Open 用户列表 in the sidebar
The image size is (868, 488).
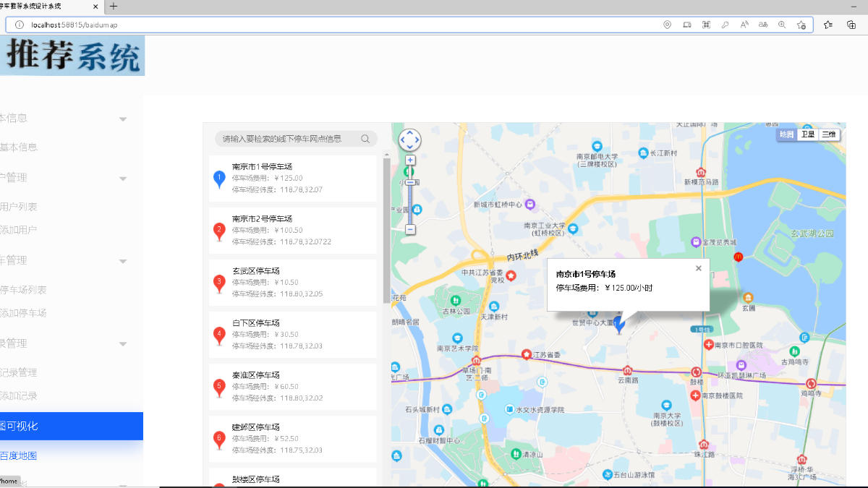tap(19, 207)
